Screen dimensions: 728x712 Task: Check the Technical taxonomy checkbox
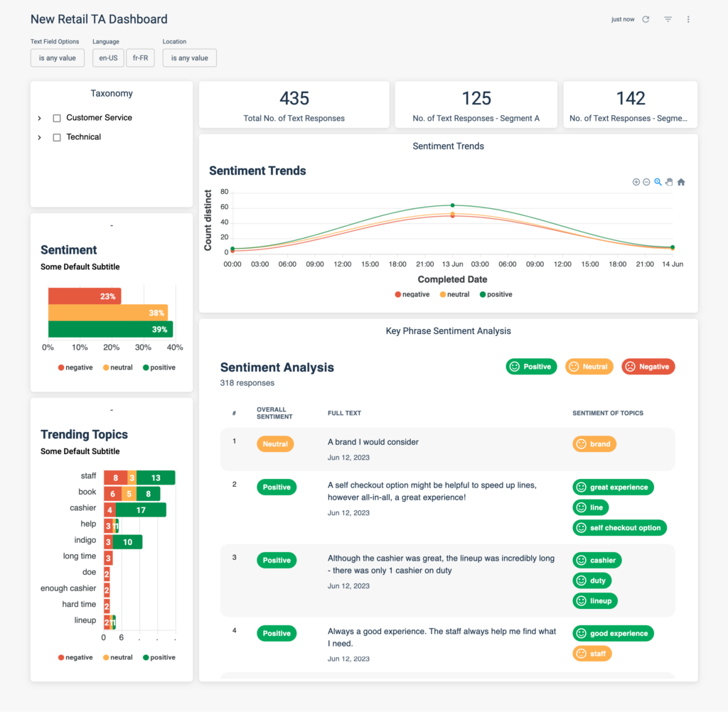click(57, 137)
